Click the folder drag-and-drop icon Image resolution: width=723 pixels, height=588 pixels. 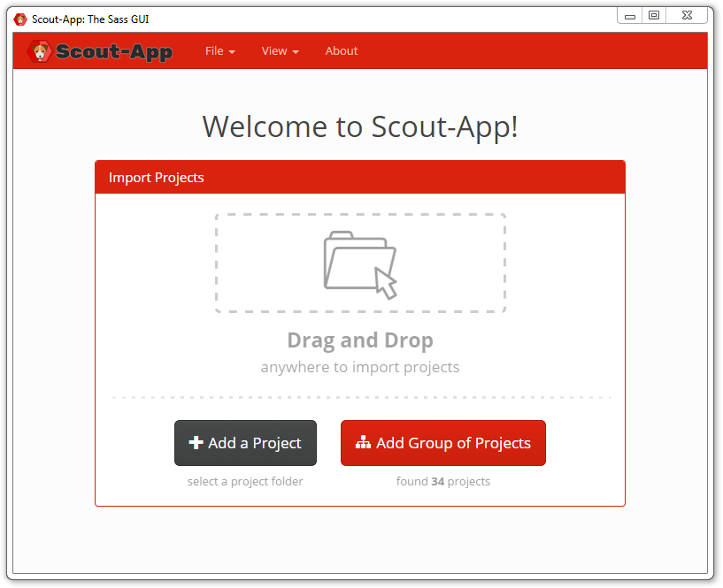pyautogui.click(x=360, y=265)
